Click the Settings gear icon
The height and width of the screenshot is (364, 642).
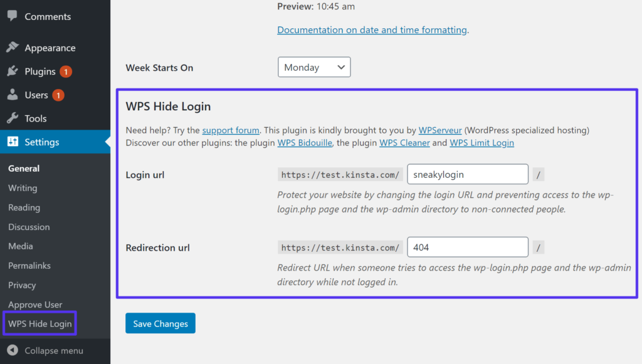(13, 142)
